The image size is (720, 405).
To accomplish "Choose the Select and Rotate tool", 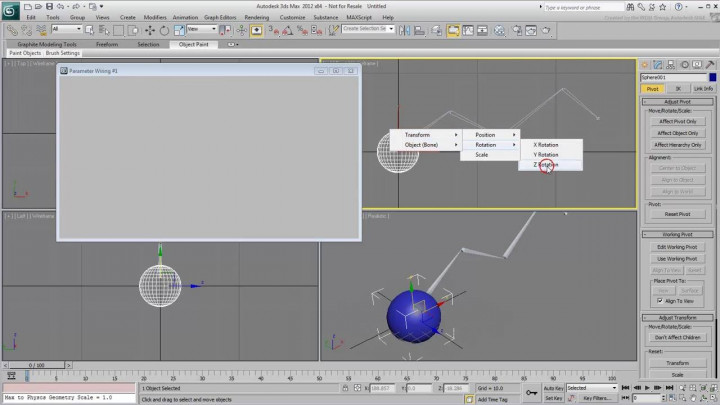I will pyautogui.click(x=164, y=30).
